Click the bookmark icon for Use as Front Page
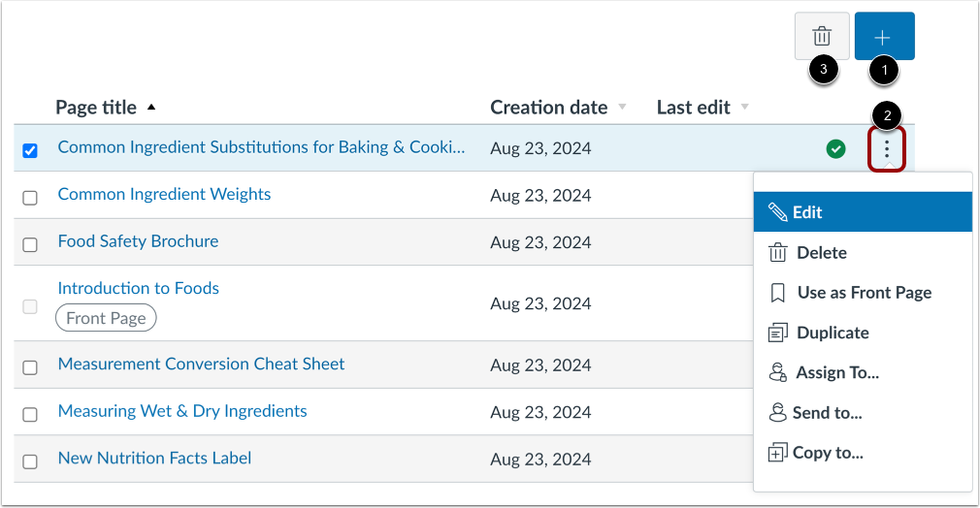This screenshot has height=508, width=980. pos(777,293)
